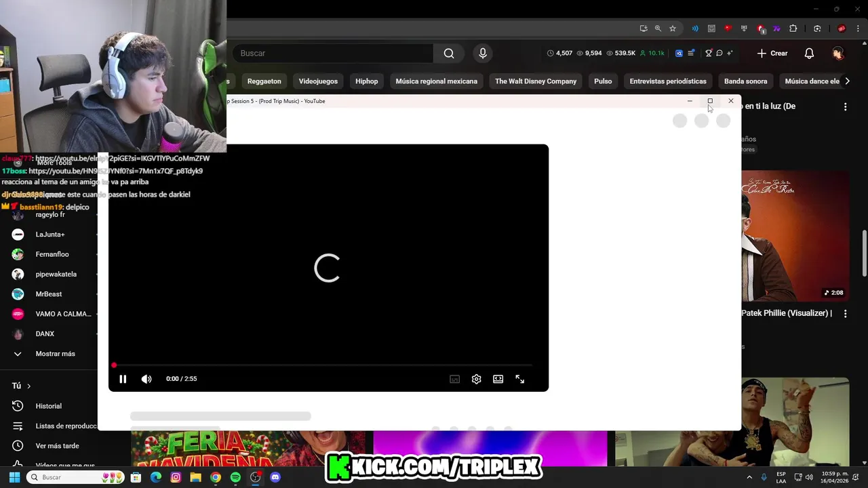The width and height of the screenshot is (868, 488).
Task: Click the zoom magnifier in address bar
Action: (658, 28)
